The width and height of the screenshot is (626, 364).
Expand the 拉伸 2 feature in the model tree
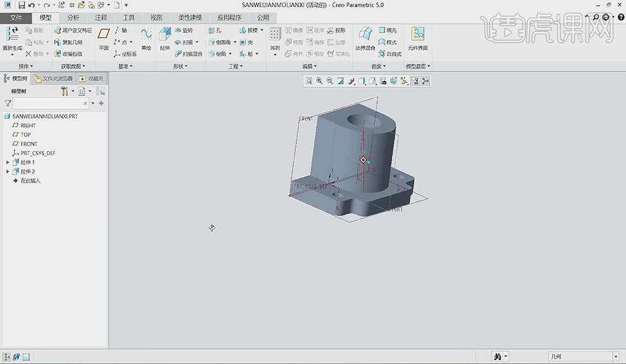click(x=8, y=171)
